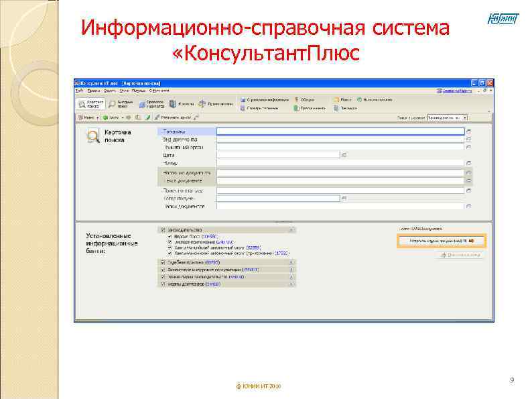Open the selector icon for Поиск по статусу
Image resolution: width=532 pixels, height=399 pixels.
(469, 191)
